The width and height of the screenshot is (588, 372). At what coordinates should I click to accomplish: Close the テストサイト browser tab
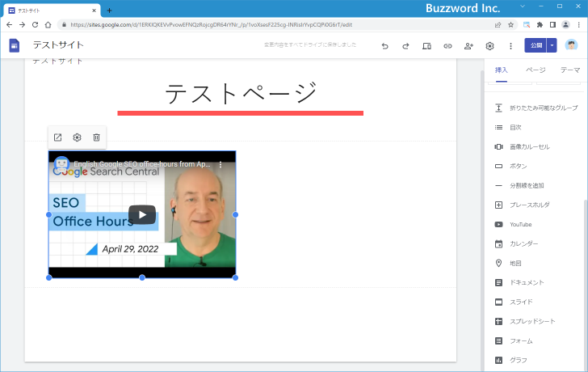pyautogui.click(x=94, y=11)
